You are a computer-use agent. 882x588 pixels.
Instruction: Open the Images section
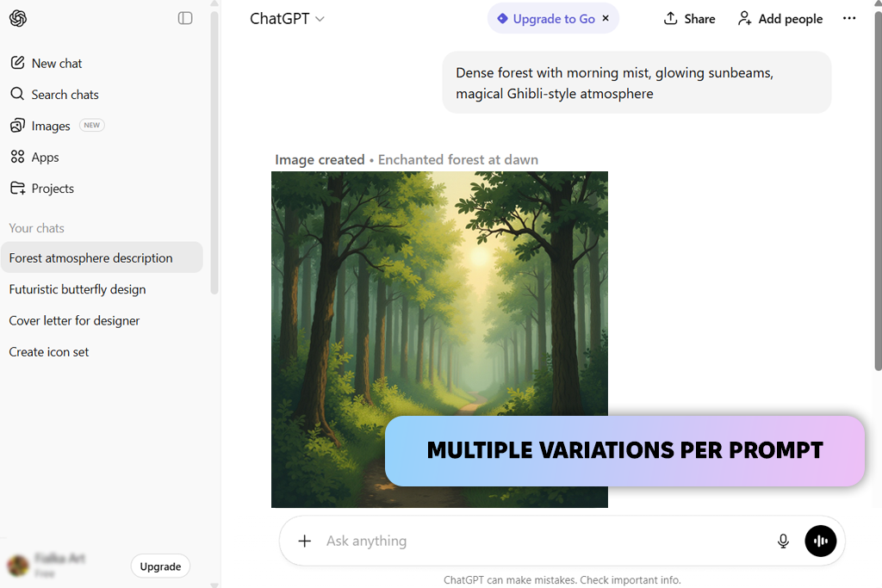pos(40,126)
